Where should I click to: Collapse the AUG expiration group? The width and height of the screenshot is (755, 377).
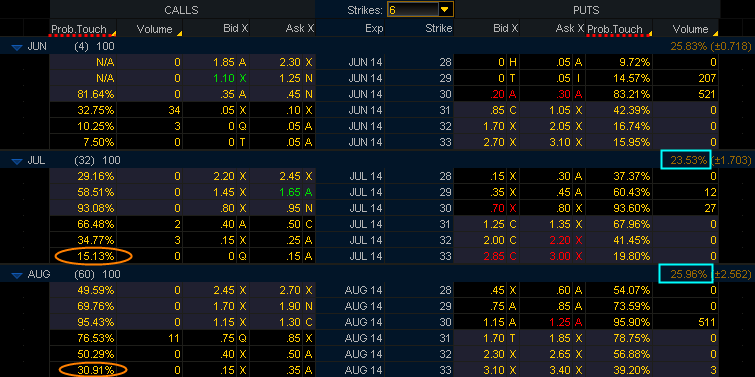point(17,275)
